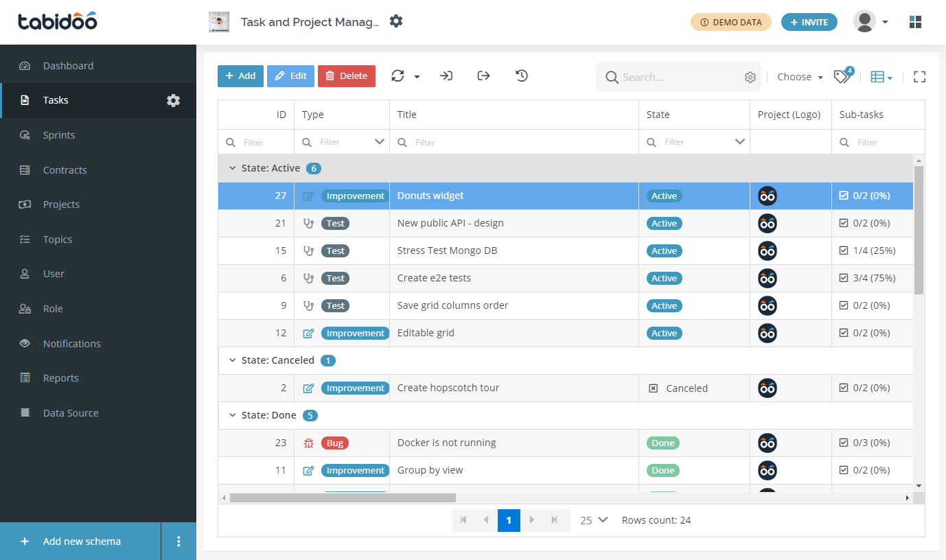Click sub-tasks checkbox for Docker is not running

click(844, 443)
